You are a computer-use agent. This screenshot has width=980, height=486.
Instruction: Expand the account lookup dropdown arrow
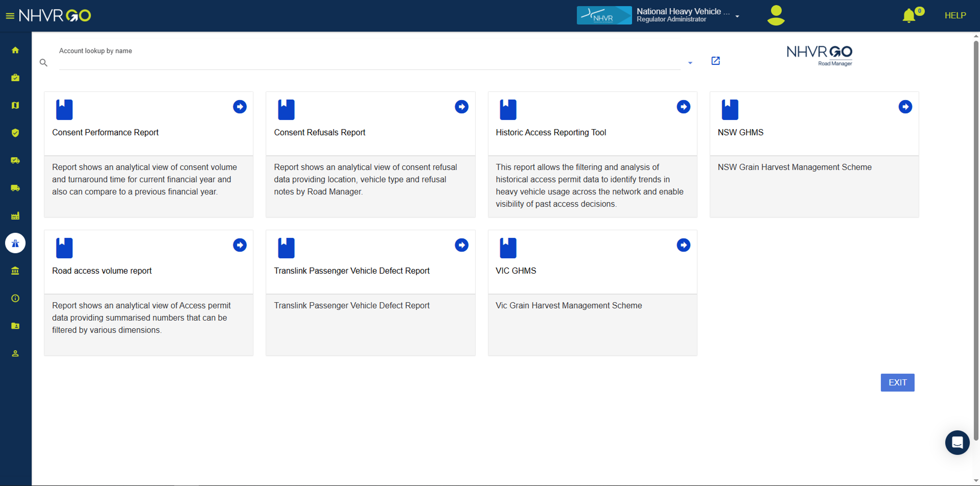click(x=690, y=63)
